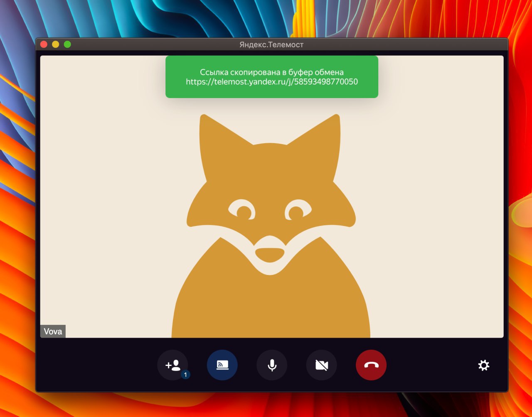Open the add participant button
This screenshot has height=417, width=532.
coord(172,365)
